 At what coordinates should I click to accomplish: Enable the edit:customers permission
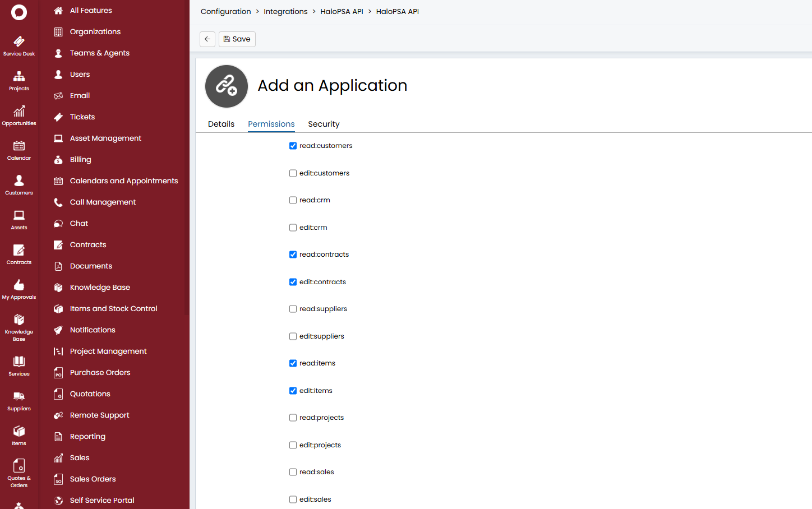tap(293, 173)
